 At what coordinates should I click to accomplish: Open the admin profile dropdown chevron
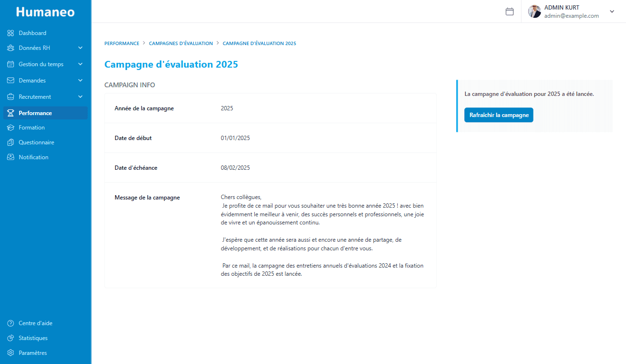coord(612,11)
